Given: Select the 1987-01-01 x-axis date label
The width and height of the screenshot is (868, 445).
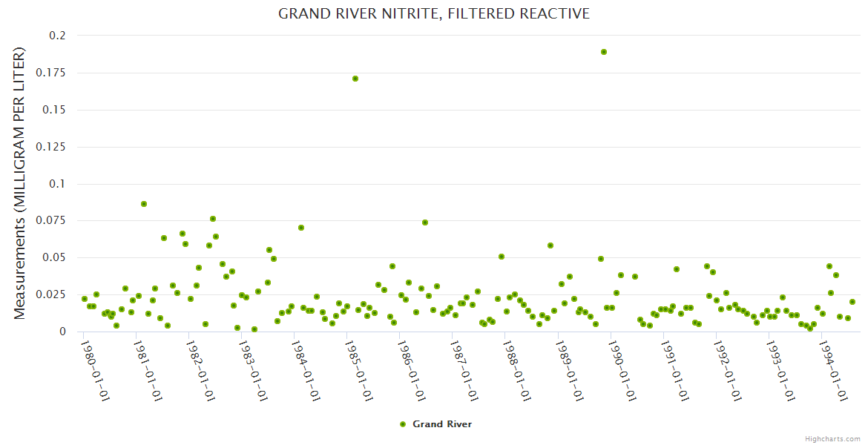Looking at the screenshot, I should 464,371.
